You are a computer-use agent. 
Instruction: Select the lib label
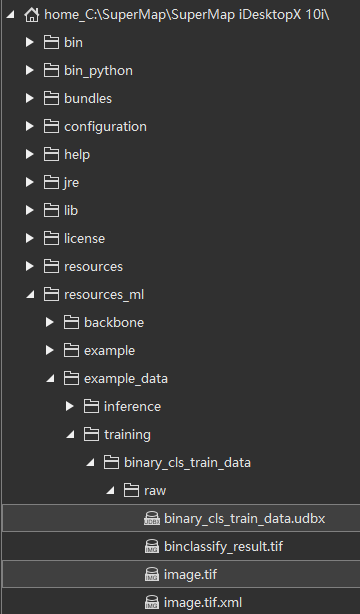pyautogui.click(x=71, y=210)
